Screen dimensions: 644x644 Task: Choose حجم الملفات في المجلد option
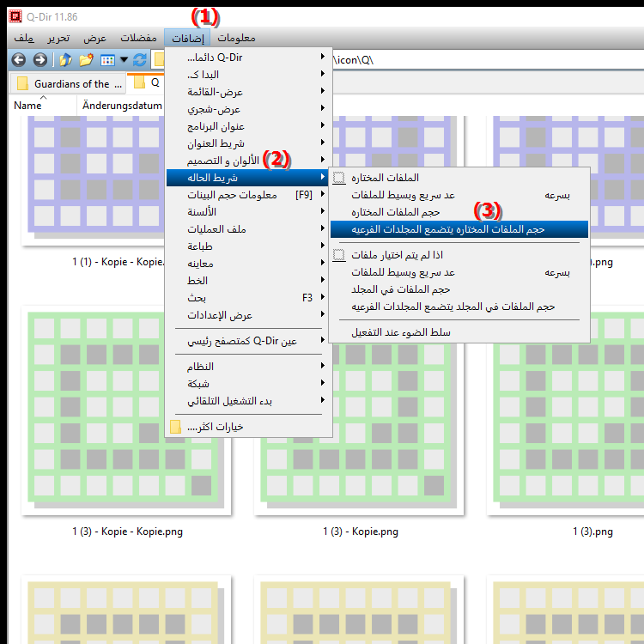[459, 289]
